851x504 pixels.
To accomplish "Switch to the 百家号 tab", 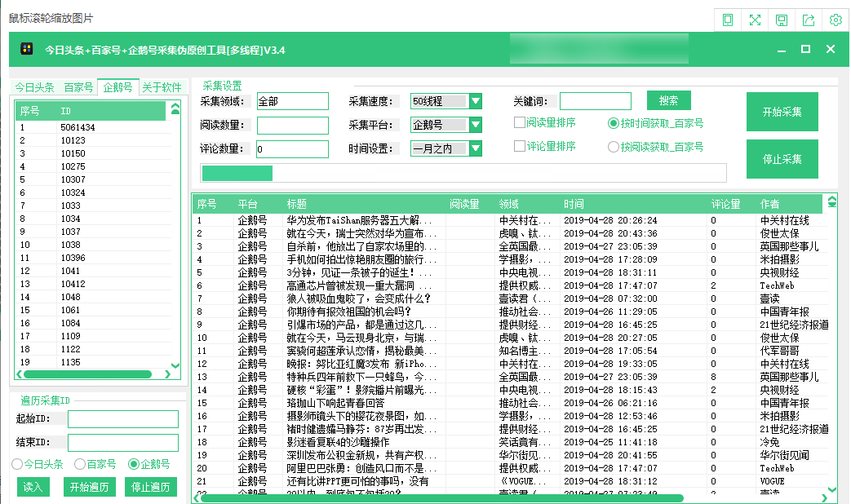I will click(78, 87).
